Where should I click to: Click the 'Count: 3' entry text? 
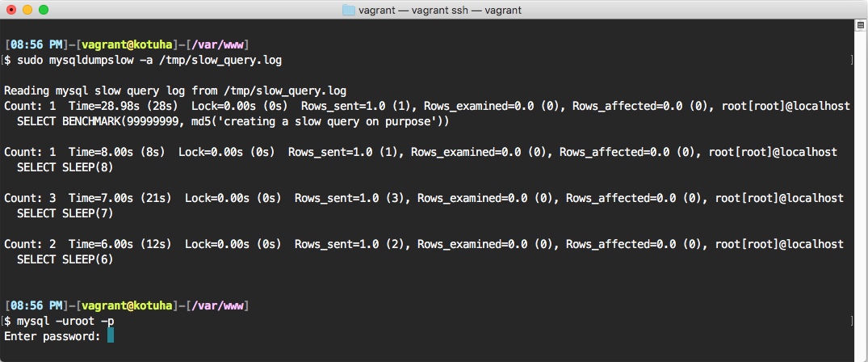click(30, 198)
